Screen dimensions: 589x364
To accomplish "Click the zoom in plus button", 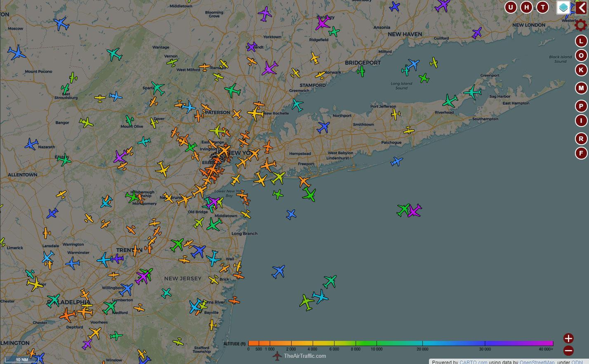I will coord(568,338).
